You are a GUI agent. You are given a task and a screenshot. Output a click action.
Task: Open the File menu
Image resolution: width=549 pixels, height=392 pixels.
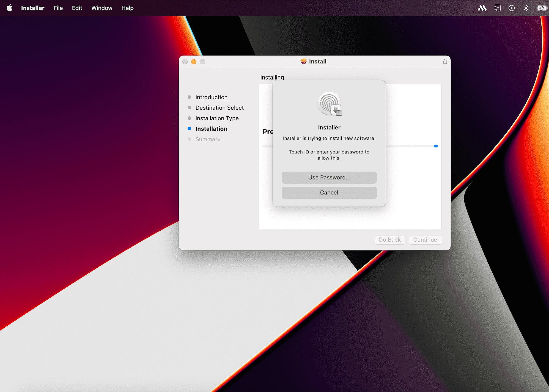pos(58,8)
